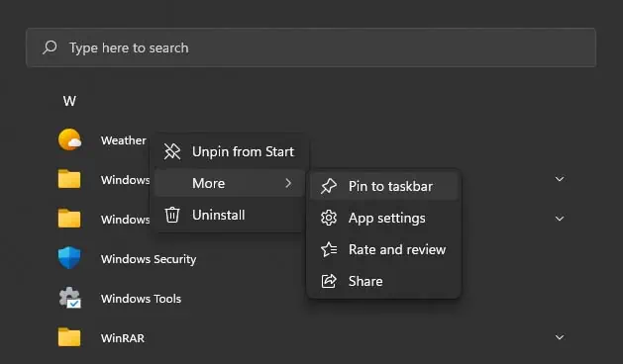
Task: Select Unpin from Start
Action: click(229, 151)
